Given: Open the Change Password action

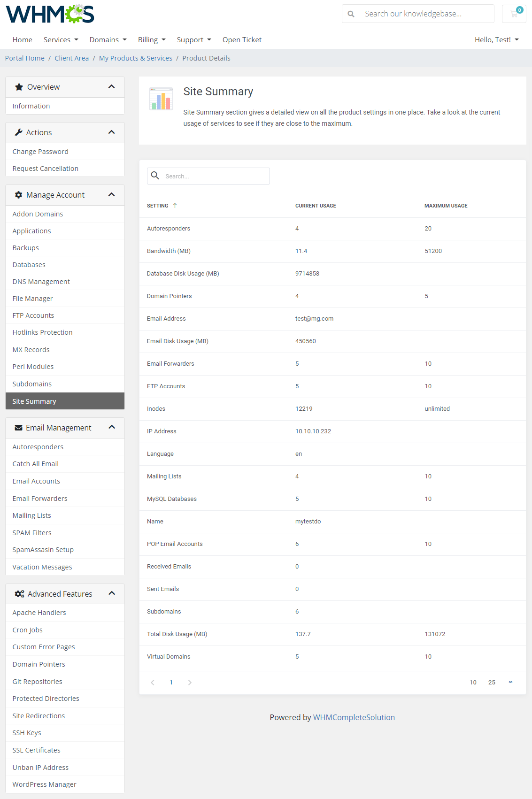Looking at the screenshot, I should coord(40,151).
